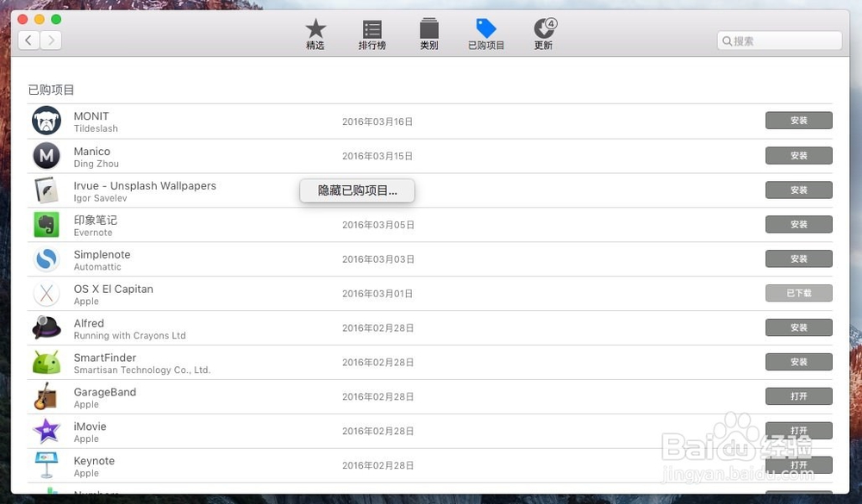Click developer name Ding Zhou
Viewport: 862px width, 504px height.
pyautogui.click(x=97, y=164)
